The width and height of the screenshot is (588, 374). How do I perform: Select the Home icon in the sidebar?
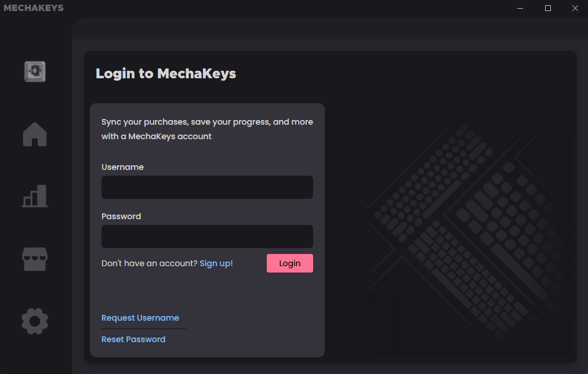point(34,134)
